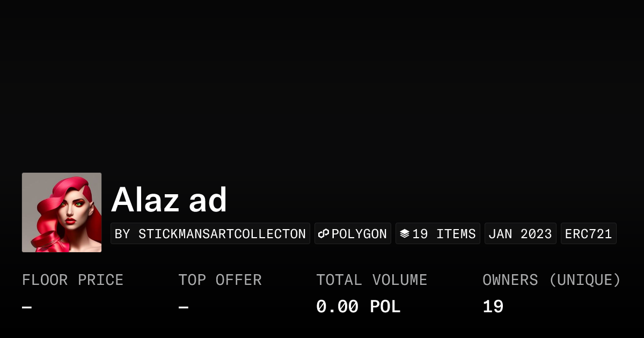Image resolution: width=644 pixels, height=338 pixels.
Task: Click the Alaz ad collection title
Action: tap(169, 200)
